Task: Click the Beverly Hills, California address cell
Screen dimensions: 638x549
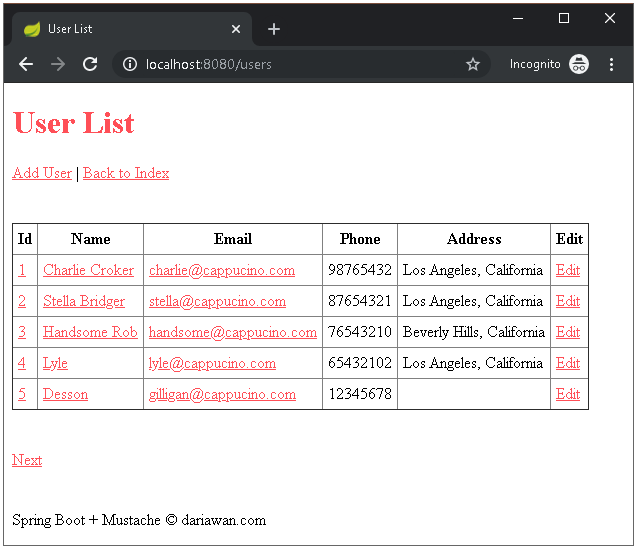Action: 474,332
